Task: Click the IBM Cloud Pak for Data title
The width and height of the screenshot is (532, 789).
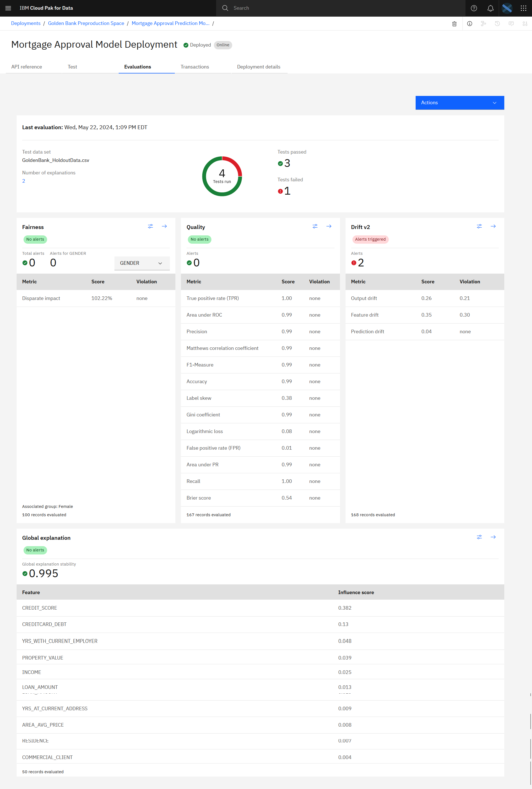Action: click(46, 8)
